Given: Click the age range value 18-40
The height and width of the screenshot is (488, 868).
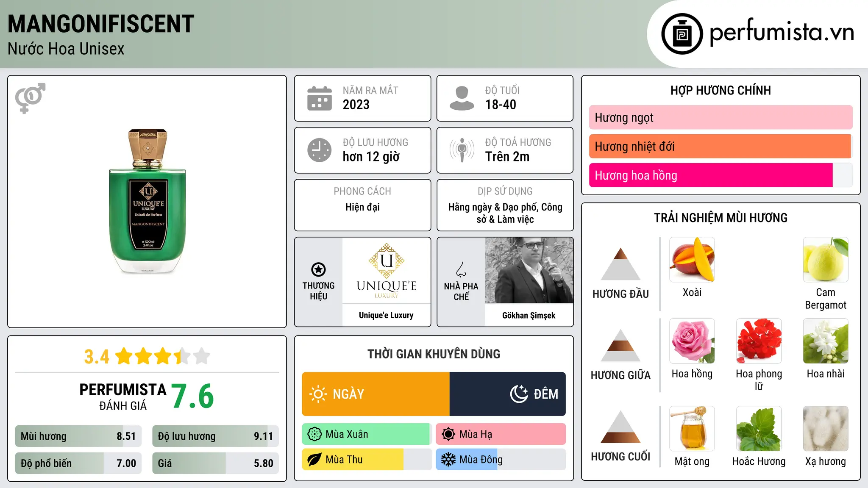Looking at the screenshot, I should tap(501, 105).
